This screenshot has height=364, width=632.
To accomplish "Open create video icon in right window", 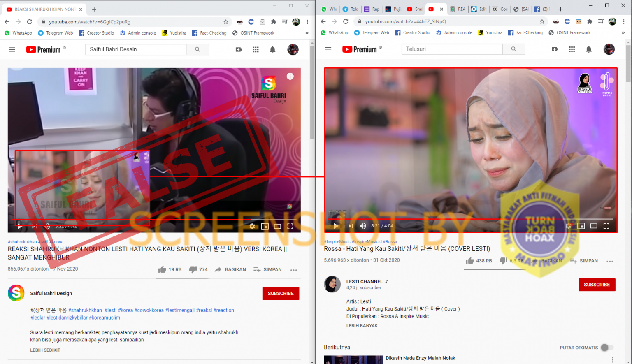I will pos(555,49).
